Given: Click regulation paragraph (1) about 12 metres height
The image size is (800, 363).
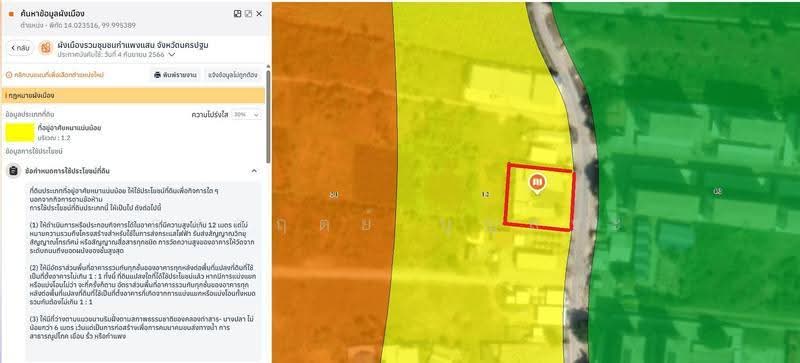Looking at the screenshot, I should [142, 237].
